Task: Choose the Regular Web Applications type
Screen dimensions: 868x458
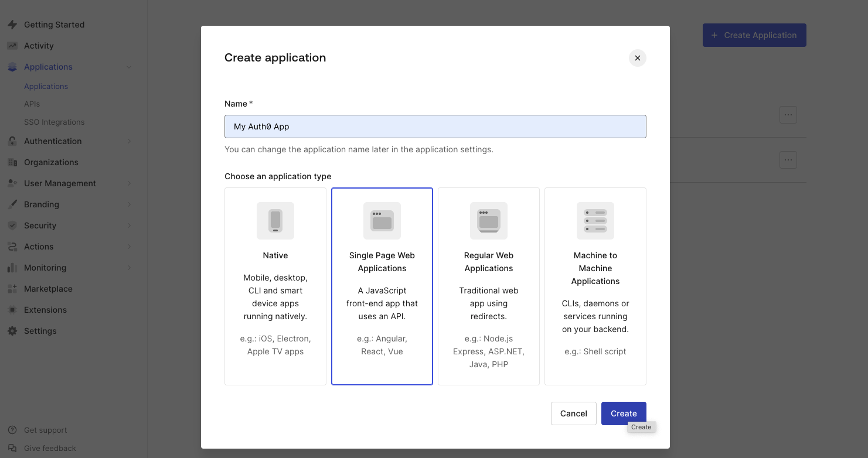Action: [488, 286]
